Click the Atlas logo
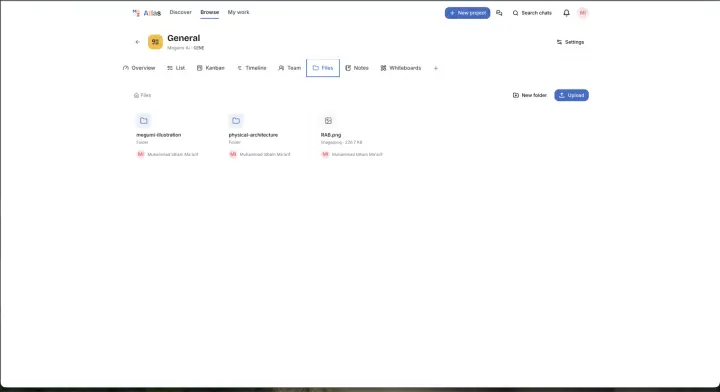 [x=146, y=13]
